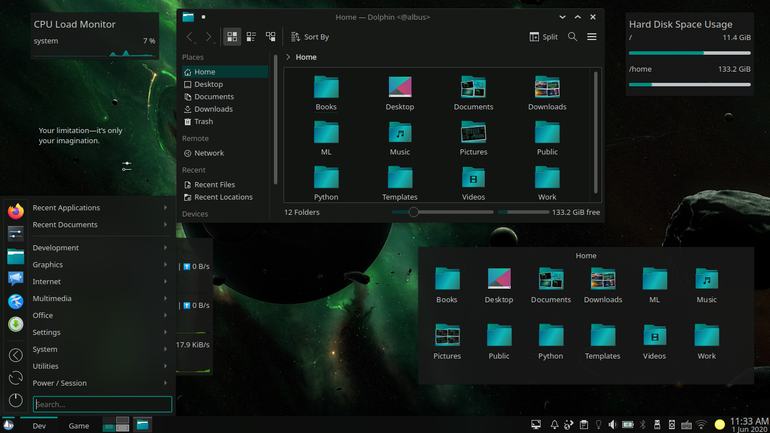The image size is (770, 433).
Task: Open the Videos folder in Dolphin
Action: [x=473, y=184]
